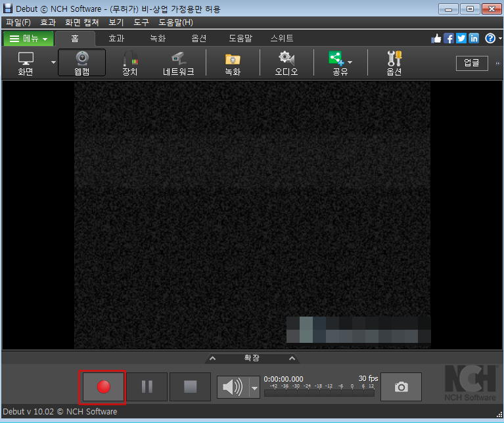This screenshot has height=423, width=504.
Task: Open the blue help question icon
Action: (x=490, y=39)
